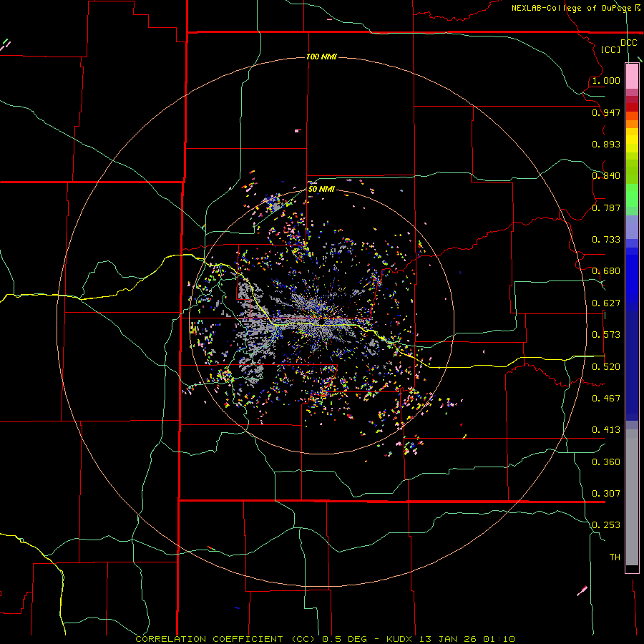Click the DCC label above the color bar
The width and height of the screenshot is (644, 644).
tap(629, 43)
